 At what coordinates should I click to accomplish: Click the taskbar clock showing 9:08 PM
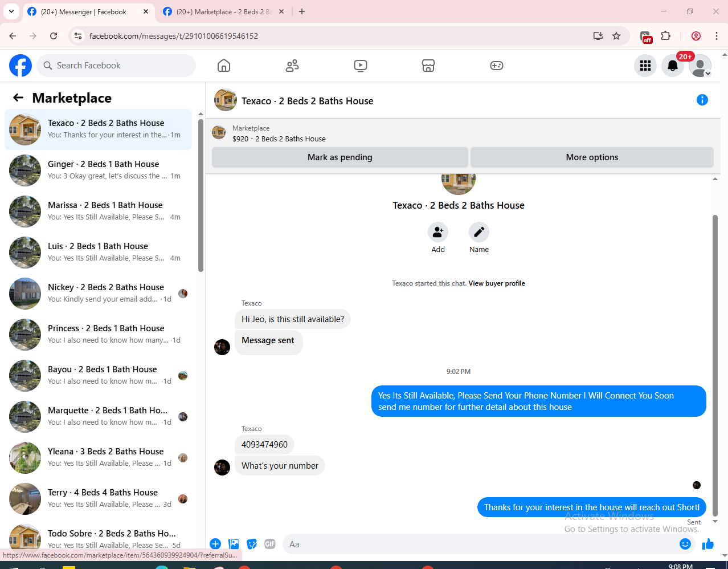click(x=680, y=566)
